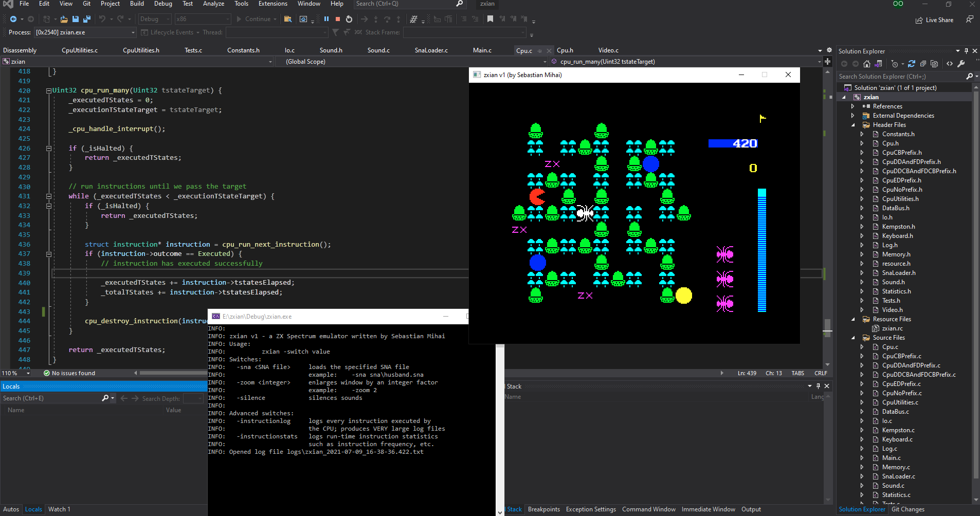980x516 pixels.
Task: Click Collapse All icon in Solution Explorer
Action: [923, 64]
